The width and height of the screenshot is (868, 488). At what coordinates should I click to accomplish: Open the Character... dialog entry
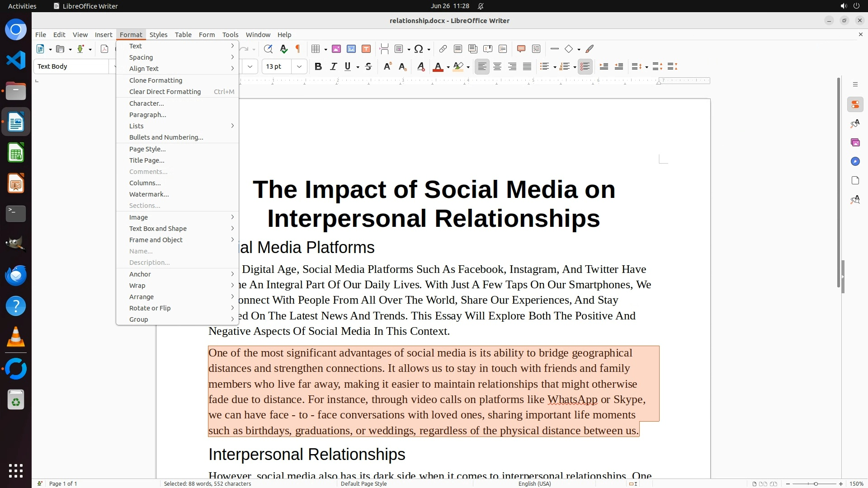click(146, 103)
